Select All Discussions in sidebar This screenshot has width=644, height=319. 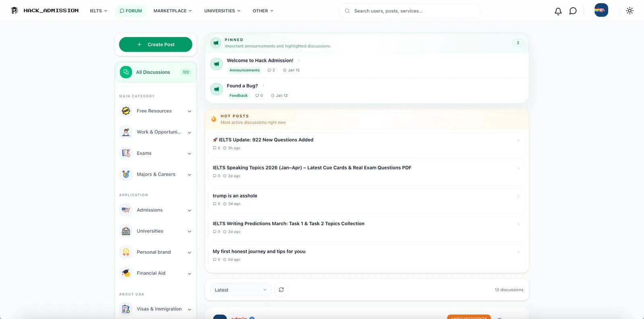(156, 72)
